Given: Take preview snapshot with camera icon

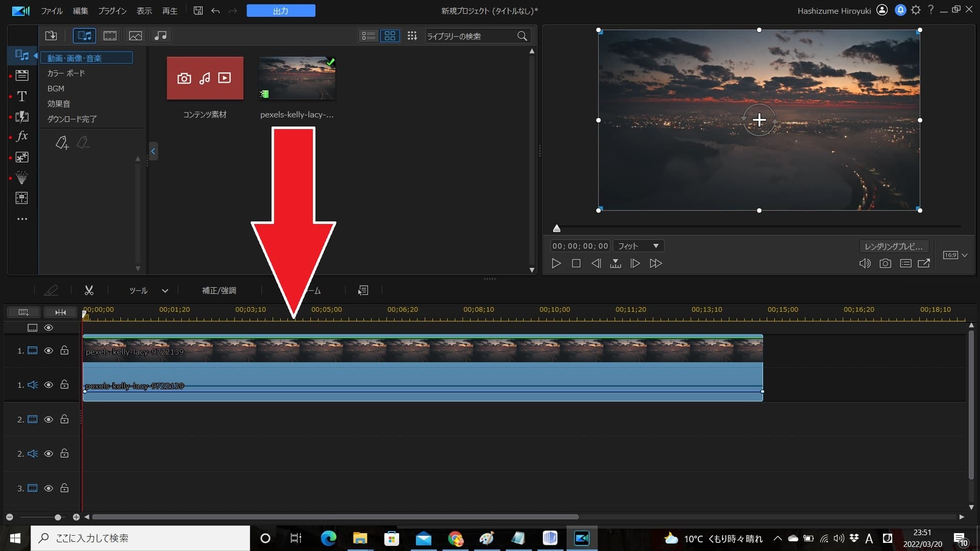Looking at the screenshot, I should click(x=885, y=263).
